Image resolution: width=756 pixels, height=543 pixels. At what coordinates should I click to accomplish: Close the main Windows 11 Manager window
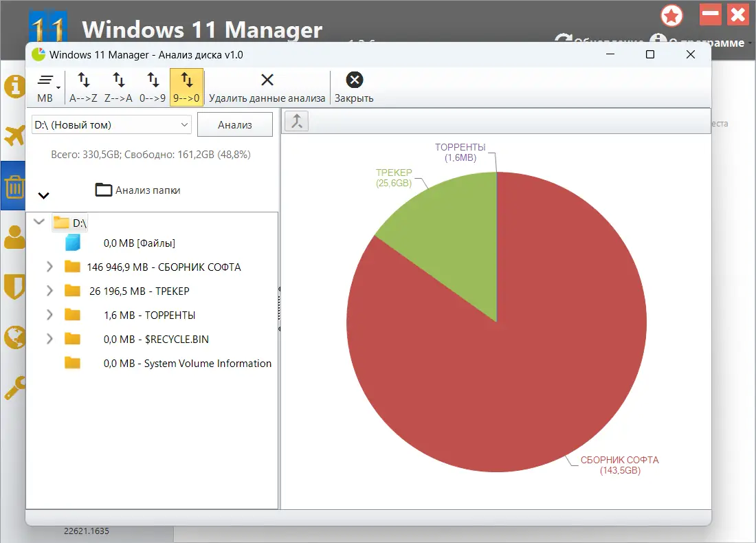pos(738,14)
